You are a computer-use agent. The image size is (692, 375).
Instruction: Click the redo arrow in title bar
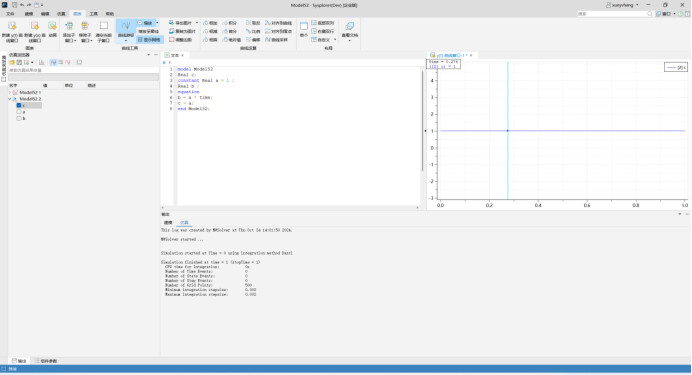point(29,5)
